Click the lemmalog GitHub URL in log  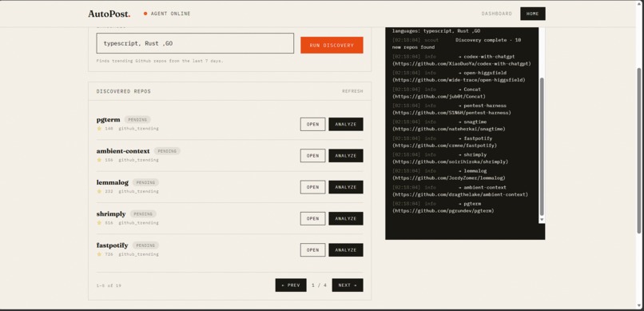[449, 178]
